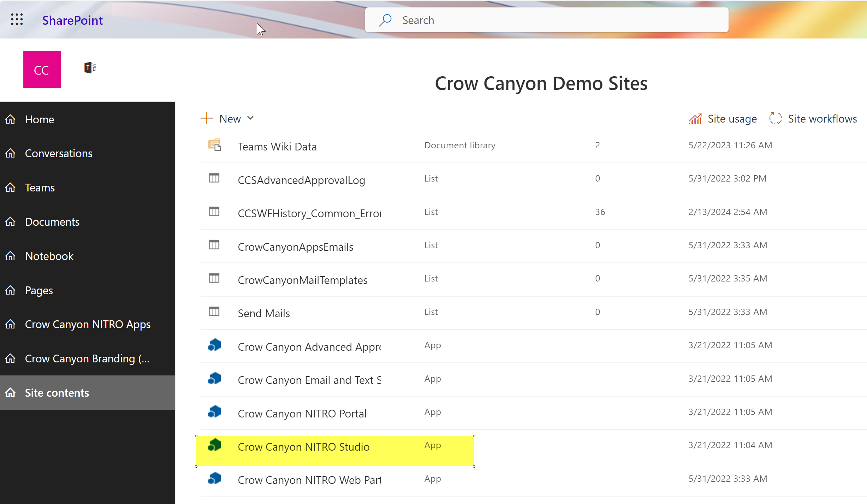Click the Crow Canyon NITRO Studio app icon
Viewport: 867px width, 504px height.
pyautogui.click(x=214, y=446)
